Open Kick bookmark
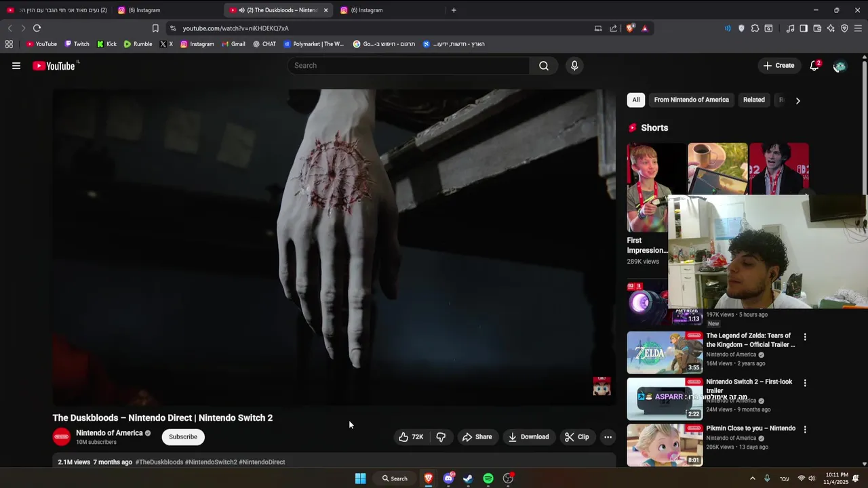The width and height of the screenshot is (868, 488). (x=106, y=44)
